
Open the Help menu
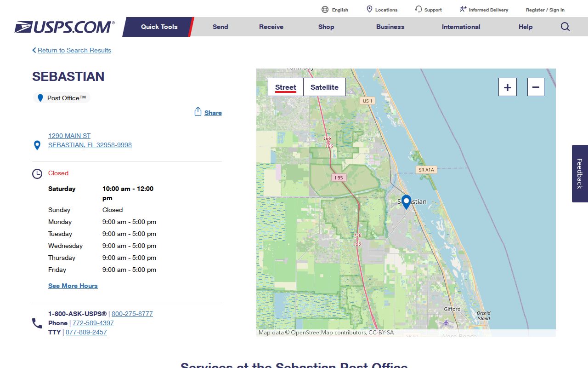[526, 27]
